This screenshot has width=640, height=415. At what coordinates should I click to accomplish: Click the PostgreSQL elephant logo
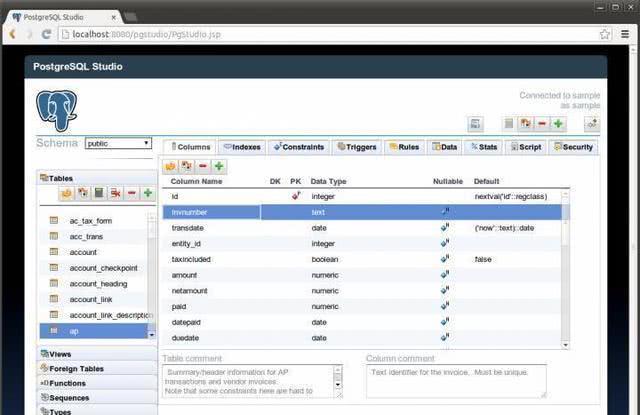click(x=56, y=111)
